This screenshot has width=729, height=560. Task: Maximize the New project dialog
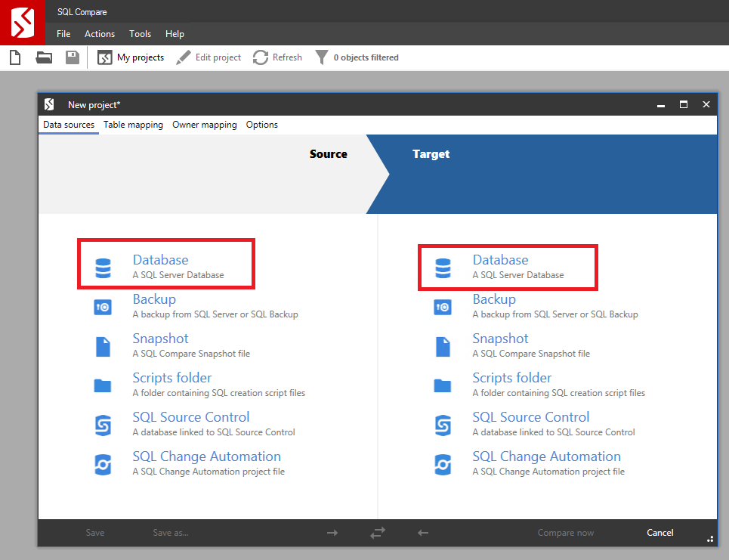click(684, 104)
